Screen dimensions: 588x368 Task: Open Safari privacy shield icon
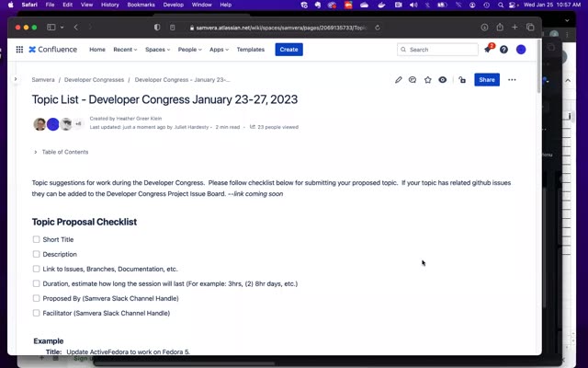[x=157, y=27]
